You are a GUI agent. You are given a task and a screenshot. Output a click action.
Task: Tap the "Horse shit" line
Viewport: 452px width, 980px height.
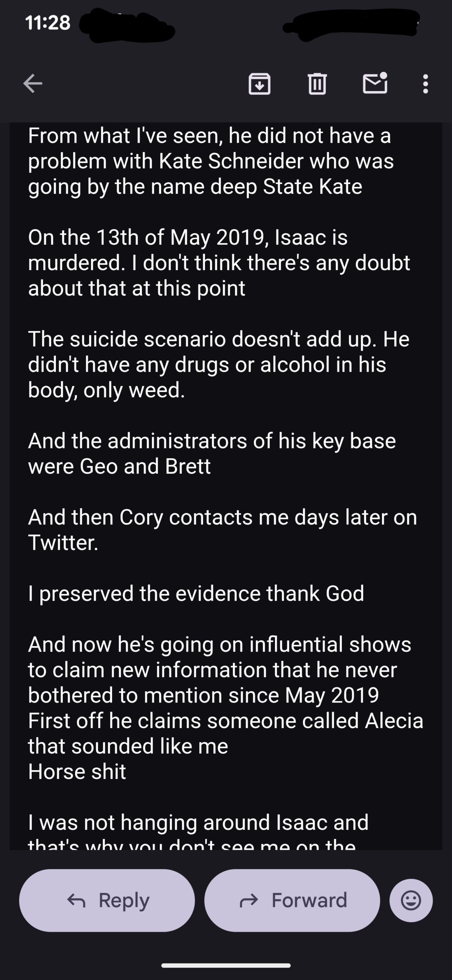77,771
